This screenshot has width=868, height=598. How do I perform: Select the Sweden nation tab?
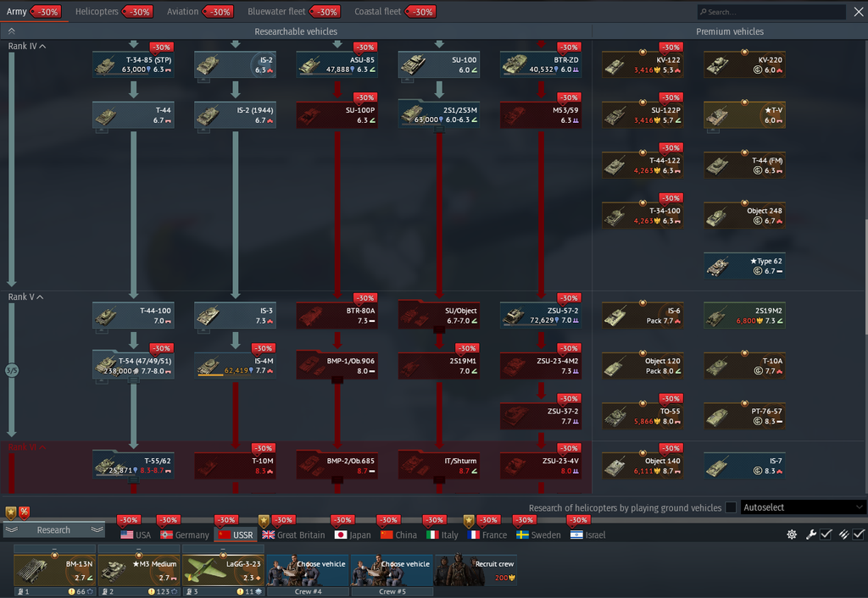[x=538, y=535]
